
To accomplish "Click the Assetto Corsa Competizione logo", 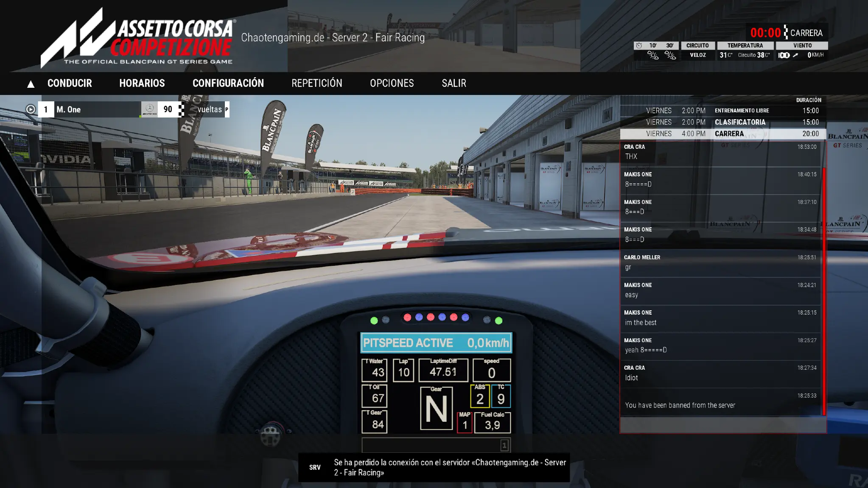I will (x=138, y=38).
